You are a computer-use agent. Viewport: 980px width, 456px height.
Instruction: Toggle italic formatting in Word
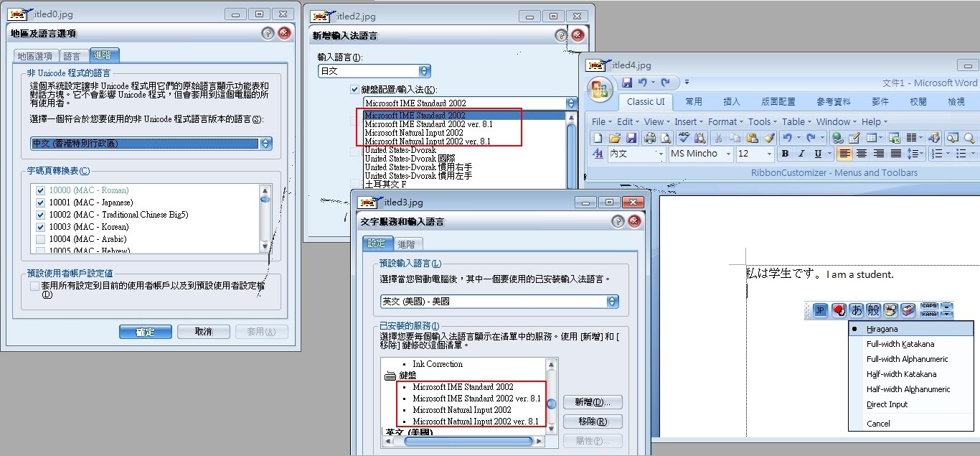click(x=802, y=154)
